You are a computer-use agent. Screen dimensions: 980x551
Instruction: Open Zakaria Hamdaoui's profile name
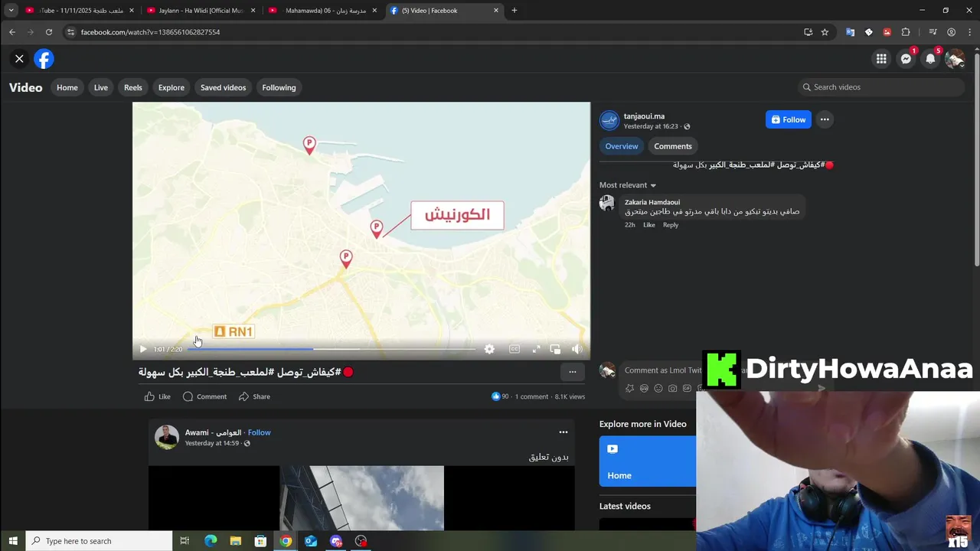point(652,202)
